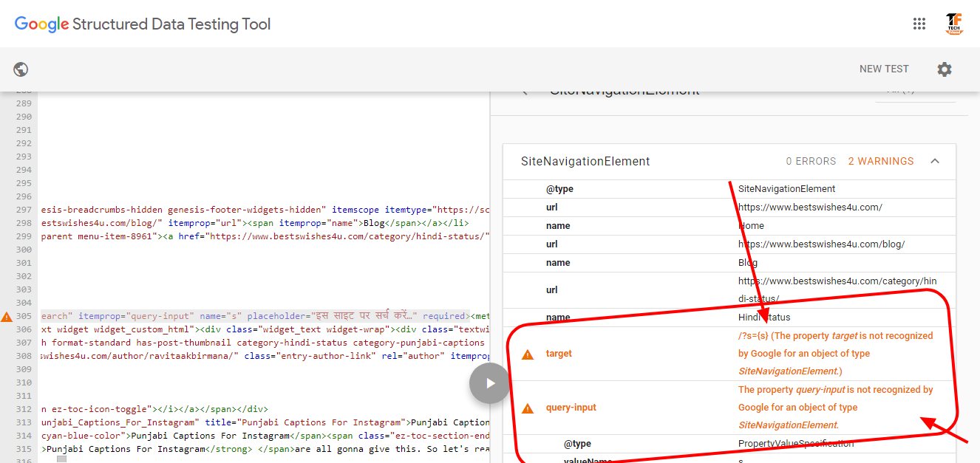Click the warning icon beside target row

point(528,354)
